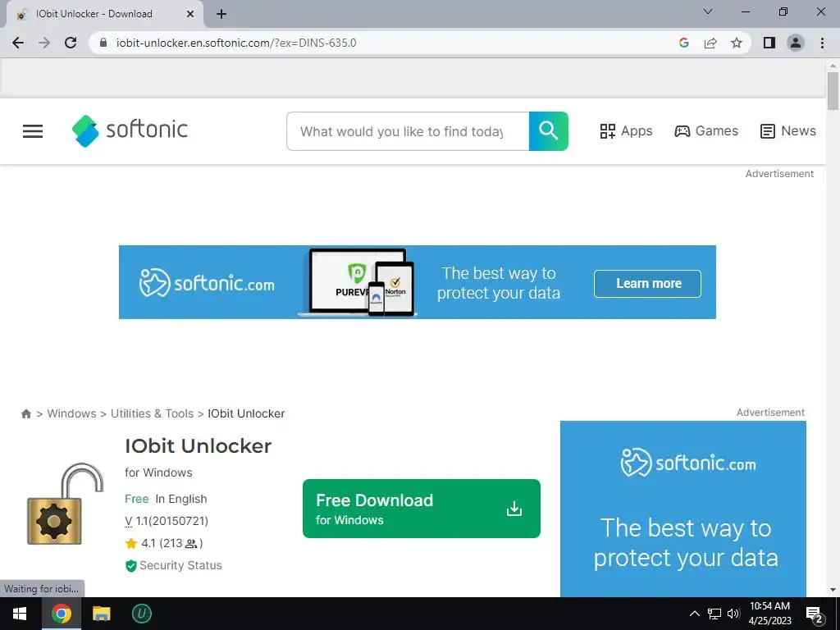The width and height of the screenshot is (840, 630).
Task: Click the sidebar softonic.com advertisement
Action: (683, 509)
